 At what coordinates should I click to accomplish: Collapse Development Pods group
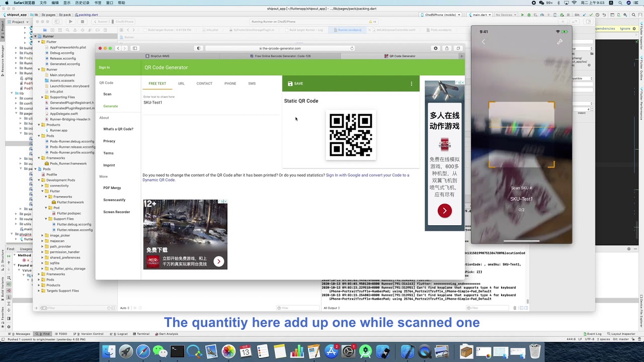(39, 180)
